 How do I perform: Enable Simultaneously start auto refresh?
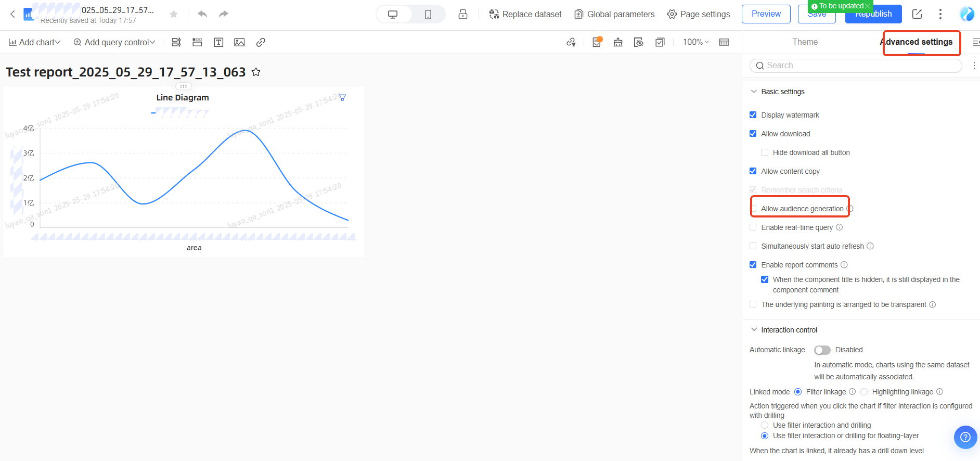pyautogui.click(x=753, y=246)
